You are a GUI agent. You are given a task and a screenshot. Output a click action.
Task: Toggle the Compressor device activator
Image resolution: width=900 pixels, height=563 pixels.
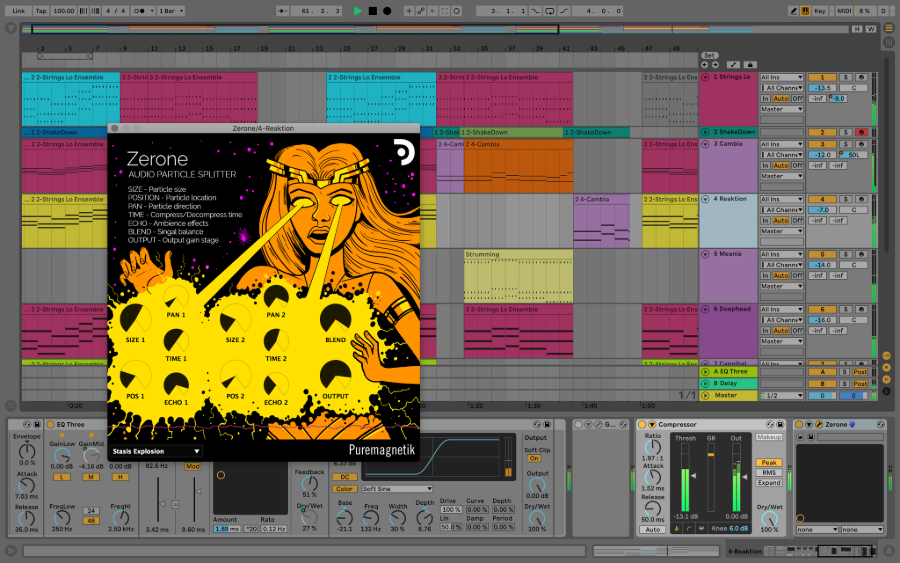642,425
